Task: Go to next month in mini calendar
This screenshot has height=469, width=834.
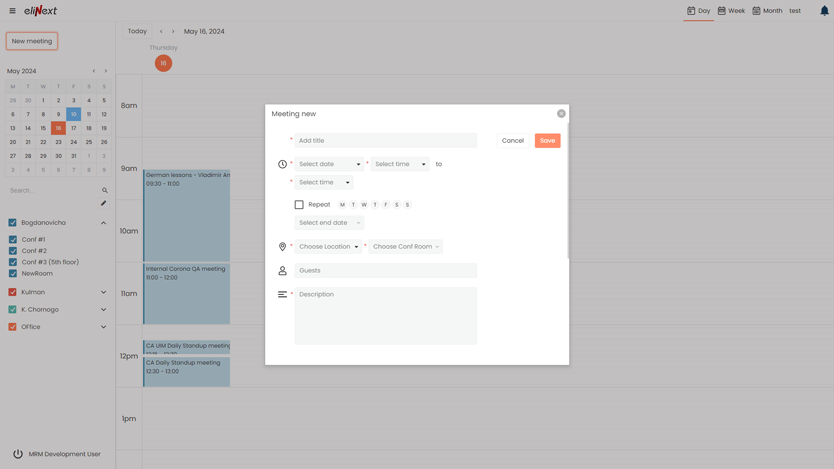Action: click(x=106, y=71)
